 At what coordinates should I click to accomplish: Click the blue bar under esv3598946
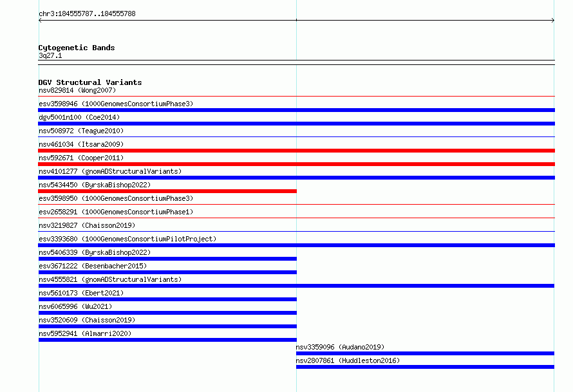pyautogui.click(x=297, y=110)
